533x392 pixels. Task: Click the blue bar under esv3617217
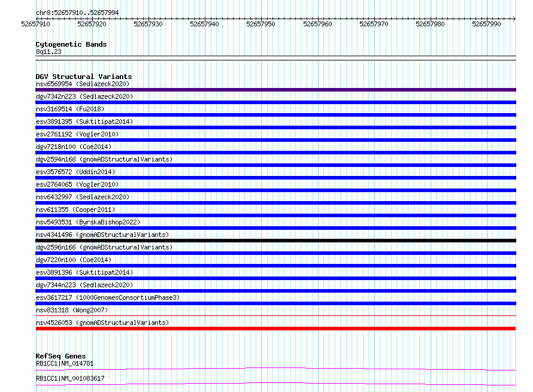[275, 303]
